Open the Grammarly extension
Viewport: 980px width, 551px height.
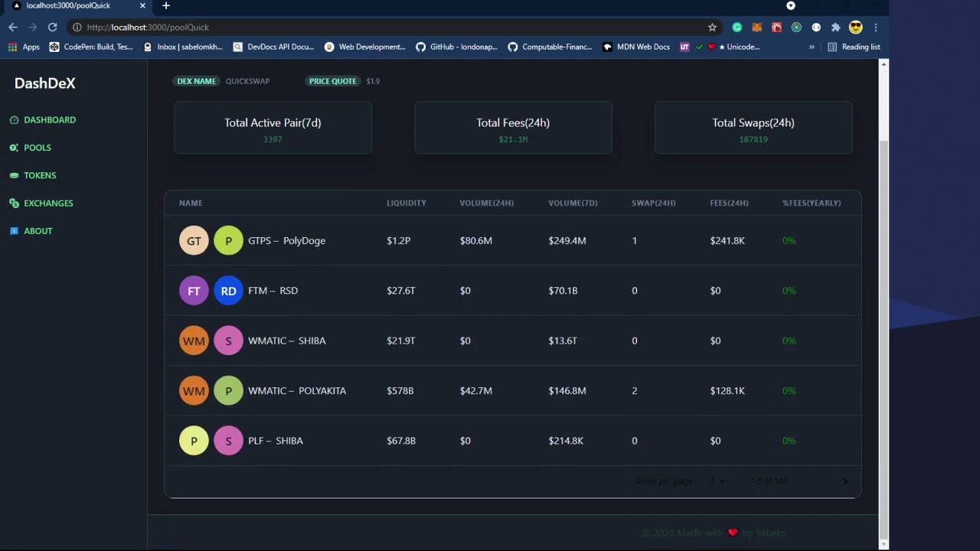click(737, 28)
